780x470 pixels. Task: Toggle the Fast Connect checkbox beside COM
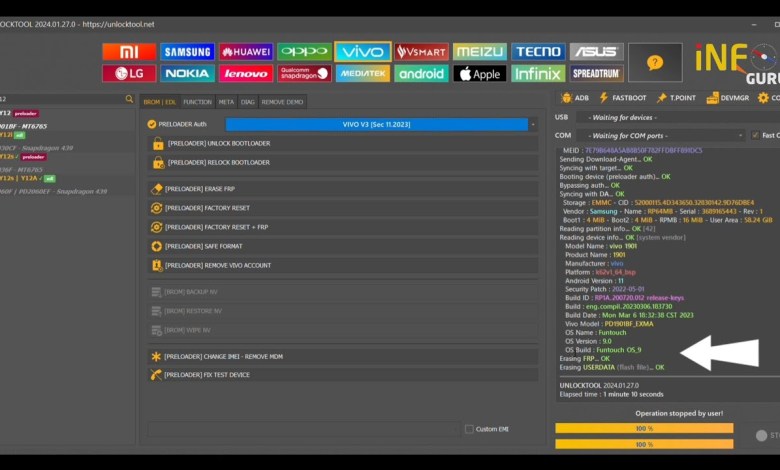pos(755,135)
